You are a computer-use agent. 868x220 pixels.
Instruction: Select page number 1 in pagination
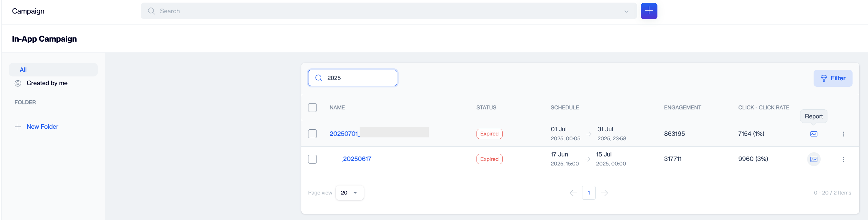pos(589,193)
